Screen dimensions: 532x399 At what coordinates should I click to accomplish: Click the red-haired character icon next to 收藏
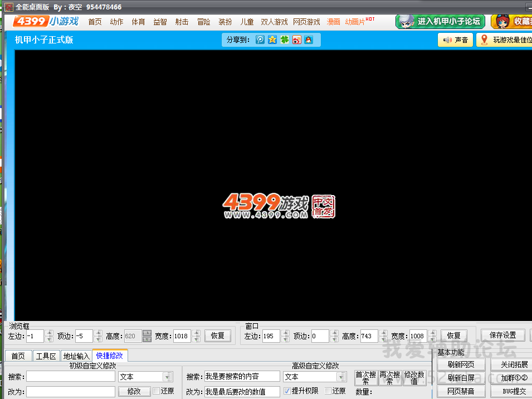pos(503,21)
